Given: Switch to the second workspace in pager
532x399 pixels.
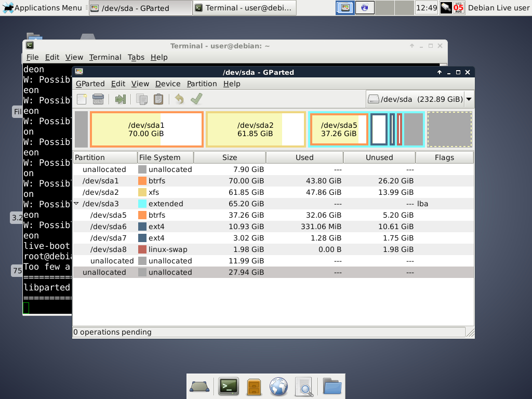Looking at the screenshot, I should (365, 7).
